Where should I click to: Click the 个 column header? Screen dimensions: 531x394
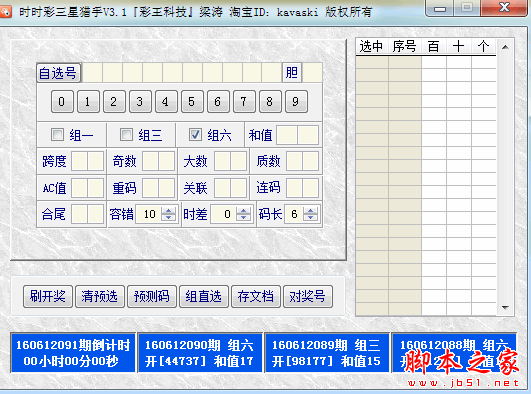pyautogui.click(x=484, y=46)
